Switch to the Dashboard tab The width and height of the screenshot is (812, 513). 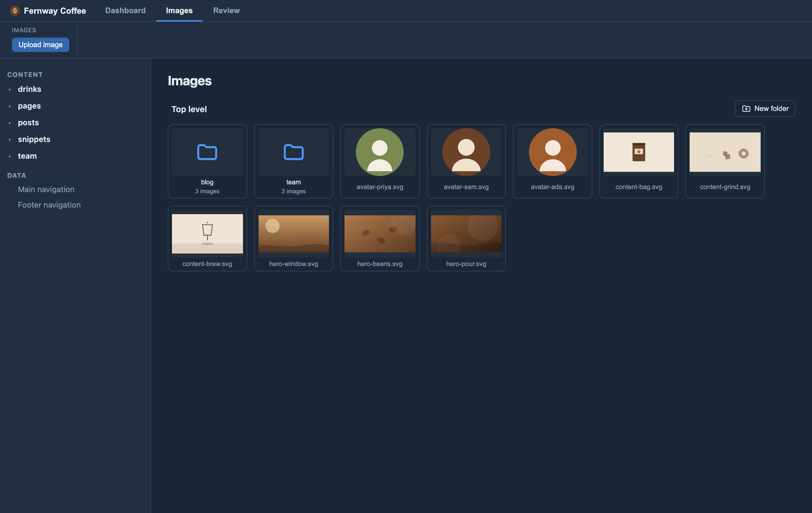point(125,10)
